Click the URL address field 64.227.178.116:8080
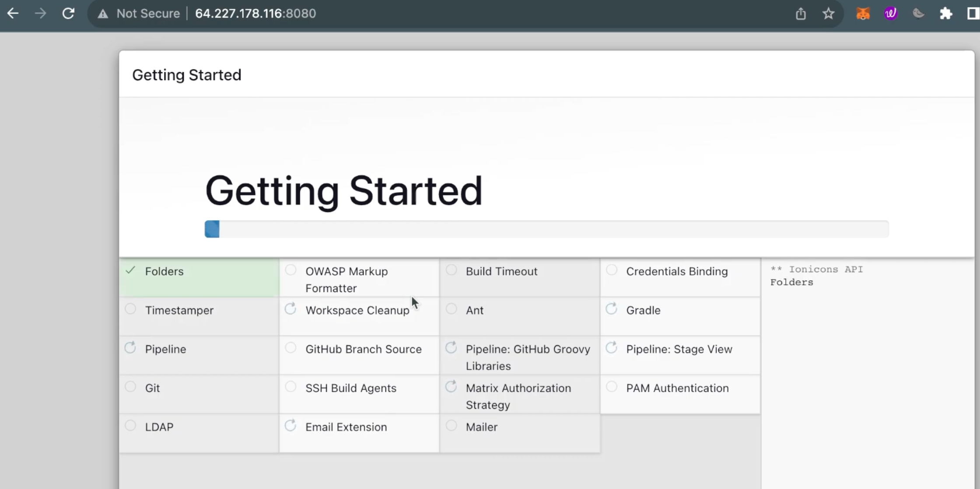Screen dimensions: 980x489 pos(255,14)
